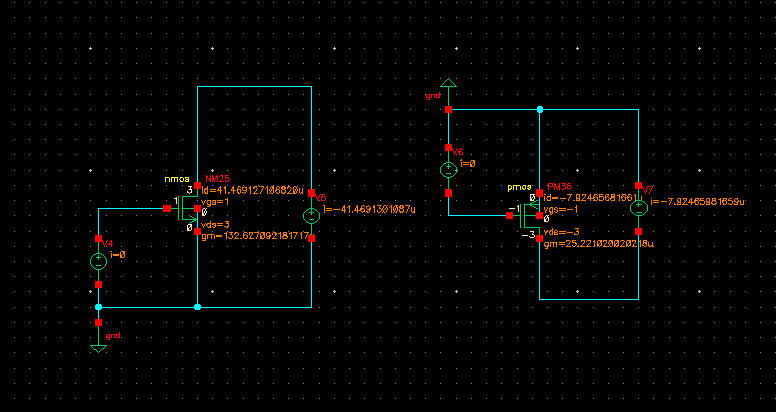Select the V7 current annotation text

tap(698, 201)
